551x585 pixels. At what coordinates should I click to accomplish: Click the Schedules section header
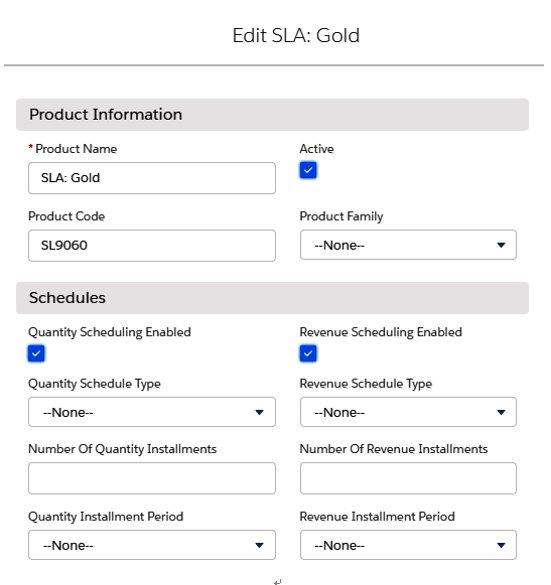(272, 298)
